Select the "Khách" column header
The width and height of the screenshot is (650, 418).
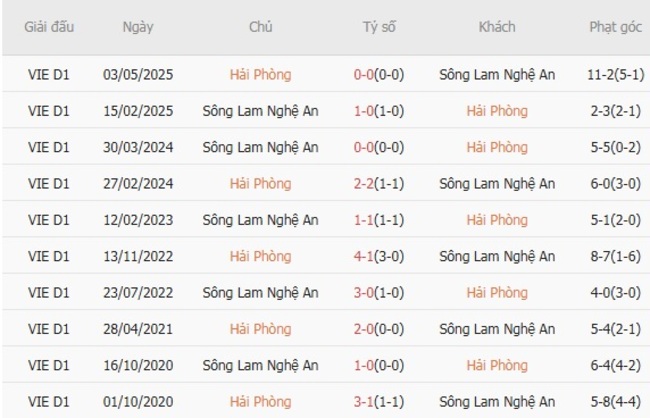pyautogui.click(x=497, y=27)
